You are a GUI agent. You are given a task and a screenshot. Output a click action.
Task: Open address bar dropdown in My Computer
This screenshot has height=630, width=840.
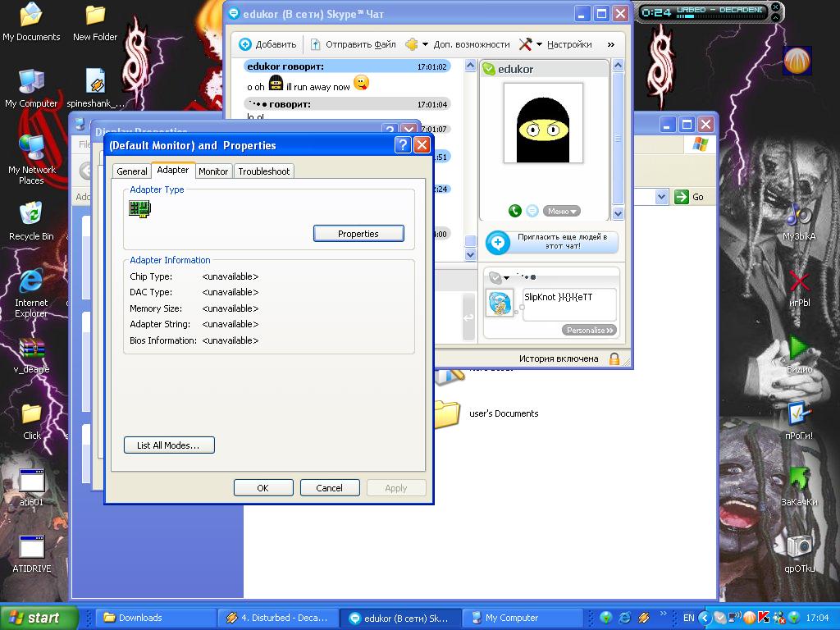(662, 197)
